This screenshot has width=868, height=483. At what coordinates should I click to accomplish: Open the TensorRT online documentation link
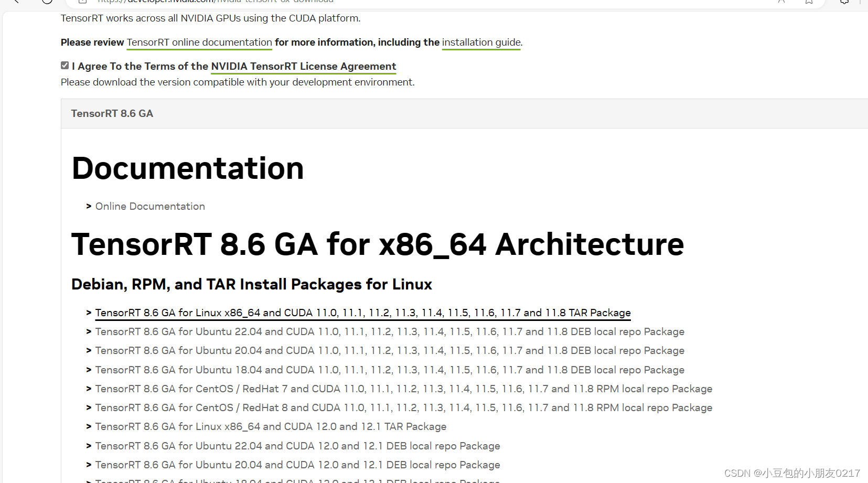pyautogui.click(x=199, y=42)
